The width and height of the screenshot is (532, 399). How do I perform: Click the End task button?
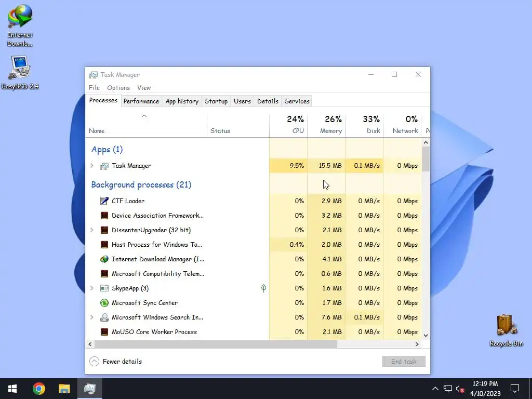[x=404, y=362]
